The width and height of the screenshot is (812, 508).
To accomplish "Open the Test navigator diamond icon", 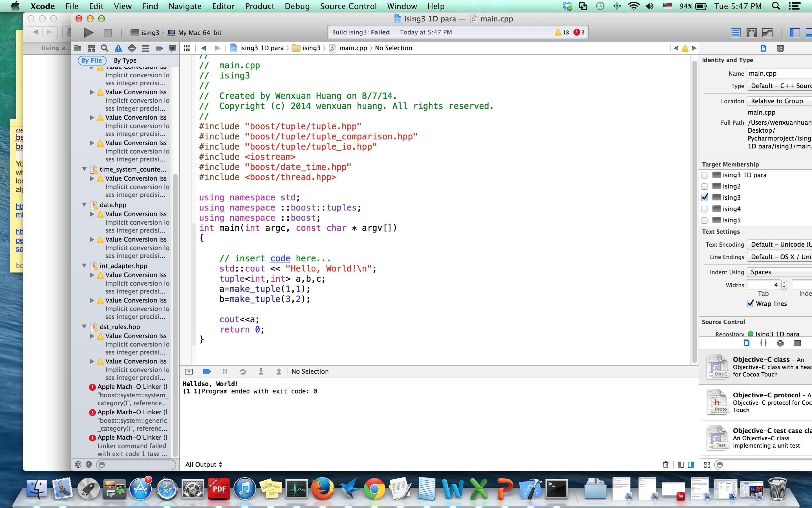I will point(132,48).
